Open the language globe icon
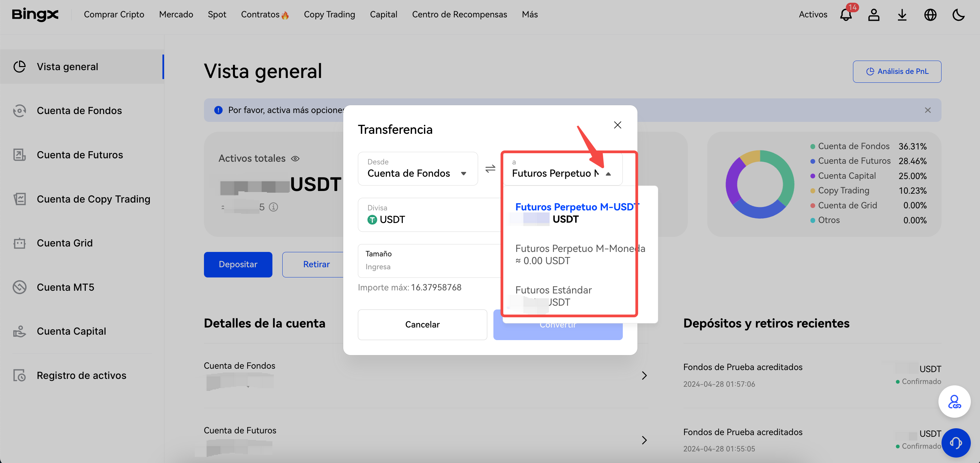Viewport: 980px width, 463px height. coord(930,14)
